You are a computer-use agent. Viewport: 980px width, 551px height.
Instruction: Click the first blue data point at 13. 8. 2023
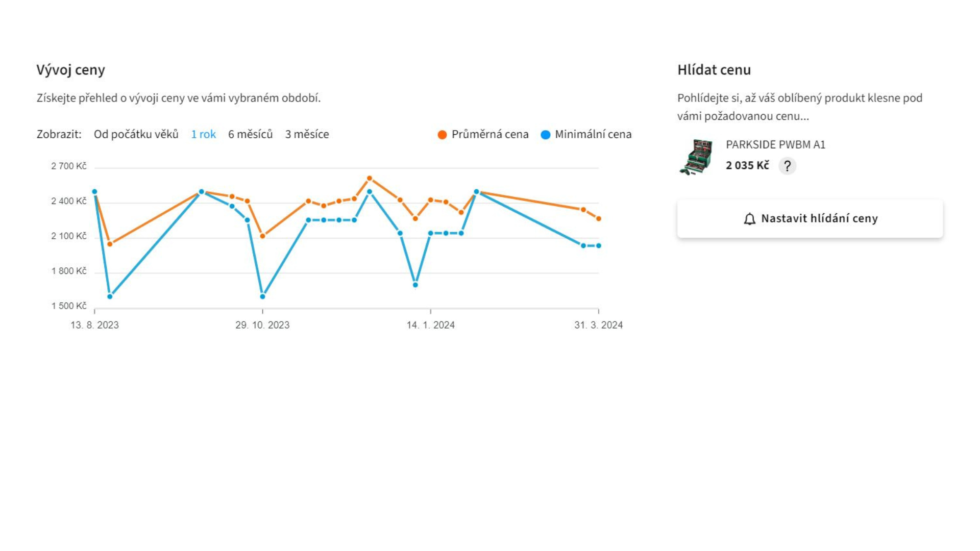coord(94,192)
